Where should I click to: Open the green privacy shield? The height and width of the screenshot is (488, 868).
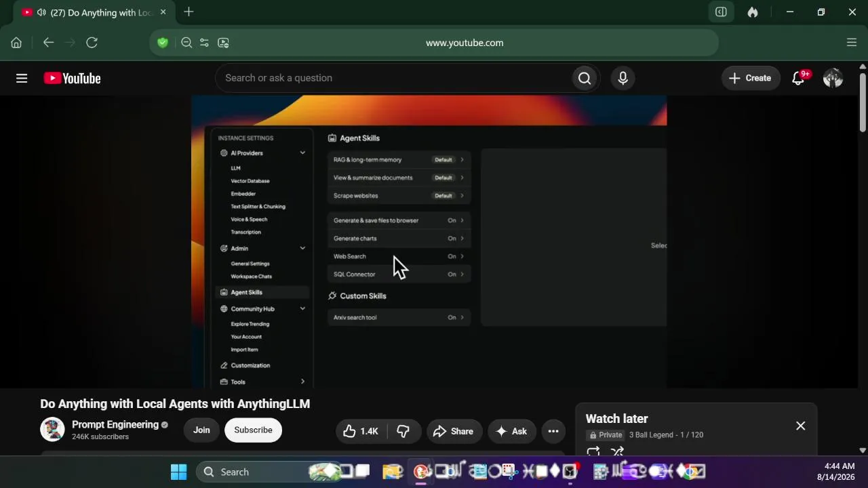tap(163, 43)
